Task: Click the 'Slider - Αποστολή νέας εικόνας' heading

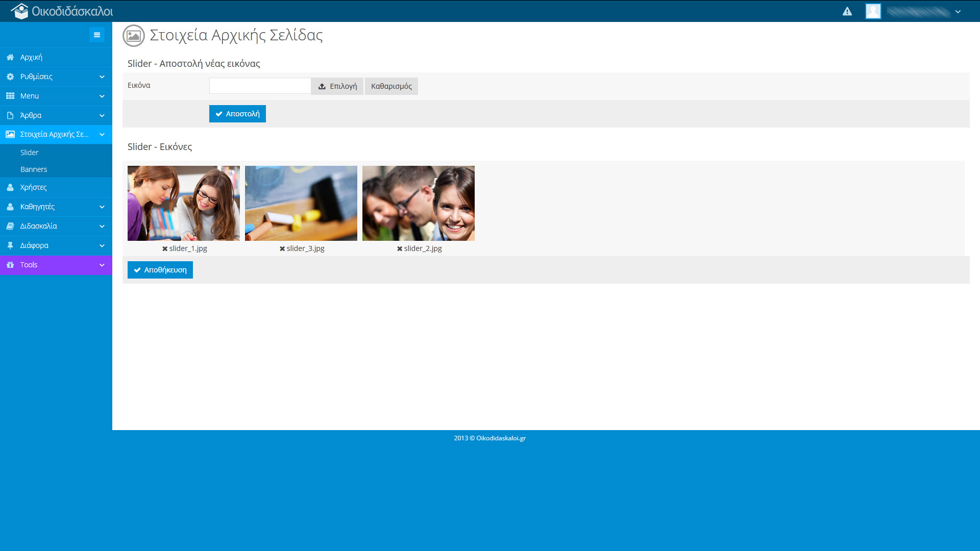Action: (194, 64)
